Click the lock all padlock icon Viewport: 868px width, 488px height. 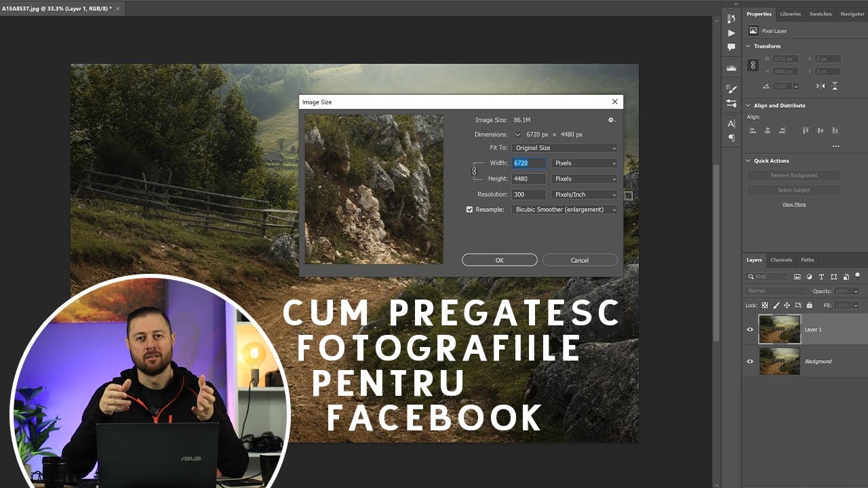(x=809, y=306)
